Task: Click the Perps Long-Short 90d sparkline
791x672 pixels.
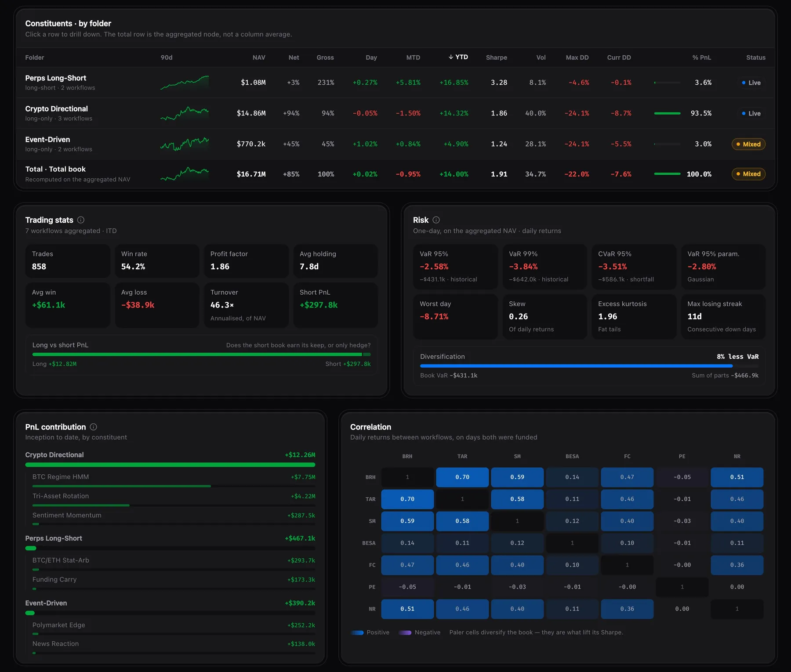Action: pyautogui.click(x=185, y=83)
